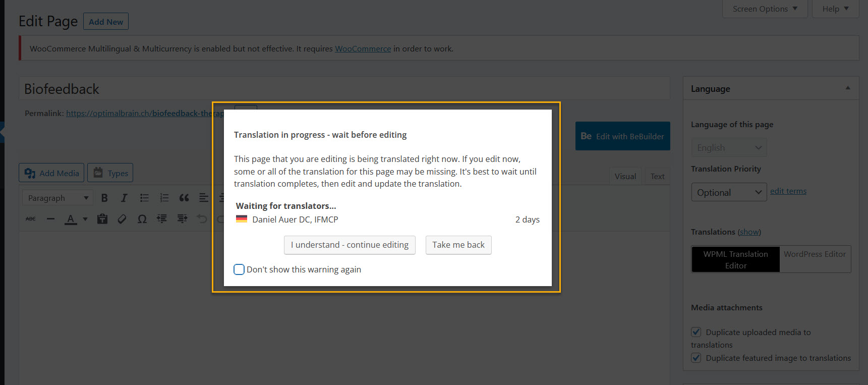Screen dimensions: 868x385
Task: Click translator name 'Daniel Auer DC, IFMCP'
Action: coord(295,219)
